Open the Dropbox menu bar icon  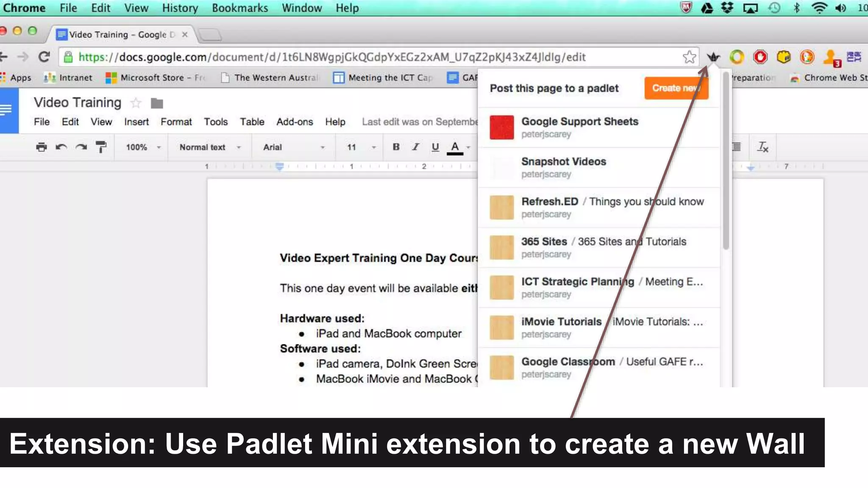click(x=728, y=8)
